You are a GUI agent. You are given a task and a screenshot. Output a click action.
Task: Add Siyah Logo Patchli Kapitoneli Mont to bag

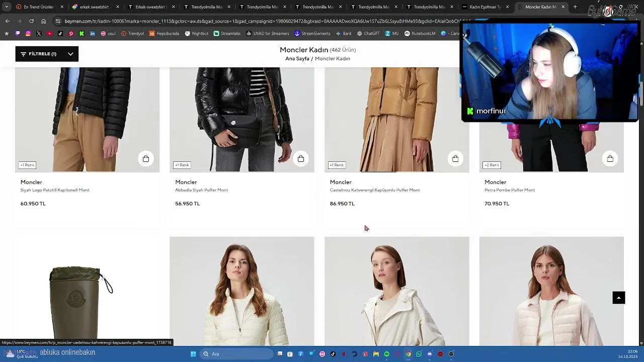146,159
